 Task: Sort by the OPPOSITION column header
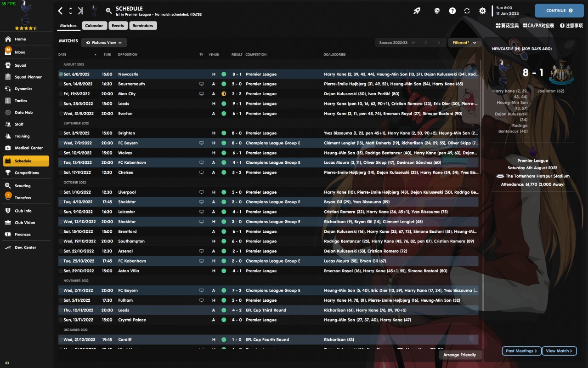128,55
